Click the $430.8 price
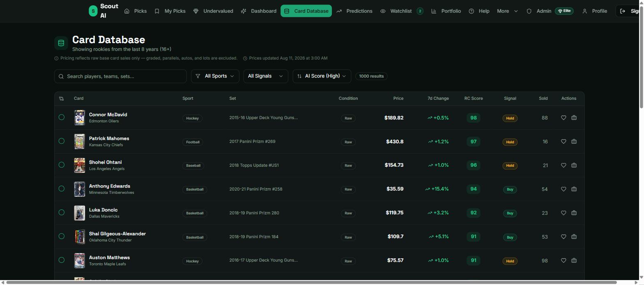Screen dimensions: 644x285 click(x=395, y=142)
